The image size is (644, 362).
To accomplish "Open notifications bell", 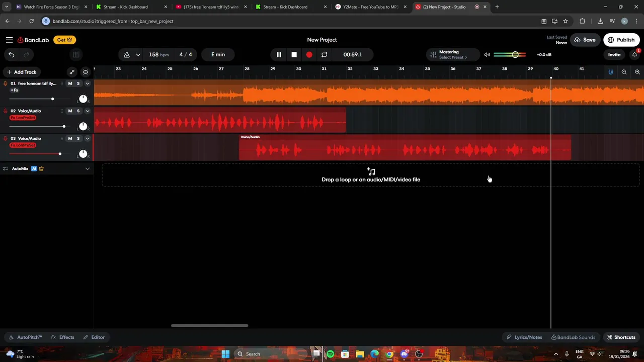I will click(635, 54).
